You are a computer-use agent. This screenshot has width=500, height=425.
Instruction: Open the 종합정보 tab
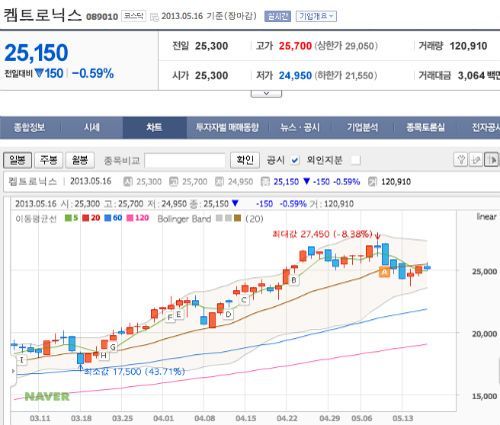tap(29, 127)
